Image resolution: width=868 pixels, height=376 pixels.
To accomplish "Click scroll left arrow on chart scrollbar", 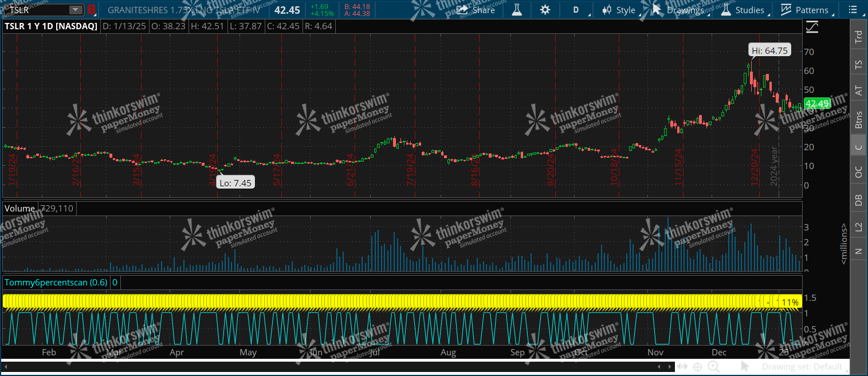I will coord(660,367).
